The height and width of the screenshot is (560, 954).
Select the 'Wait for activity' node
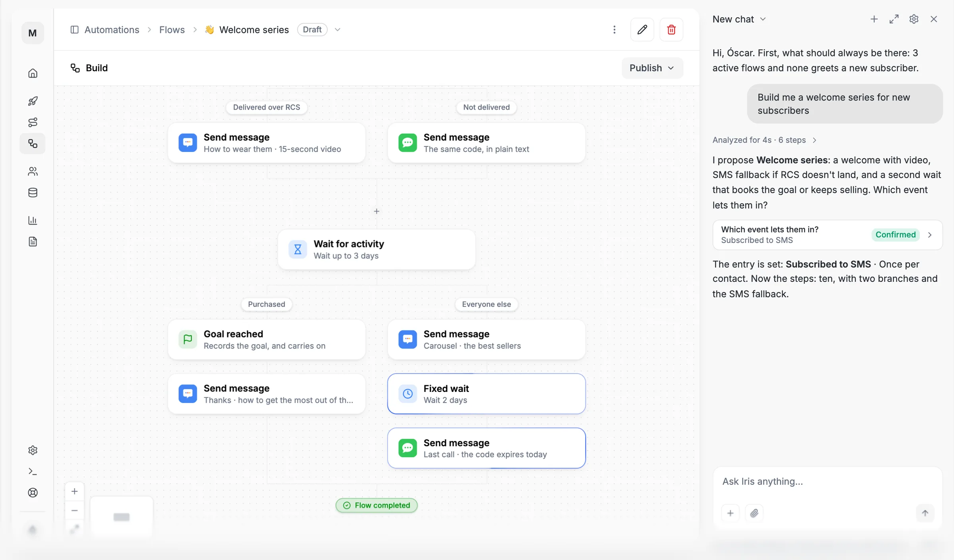376,249
